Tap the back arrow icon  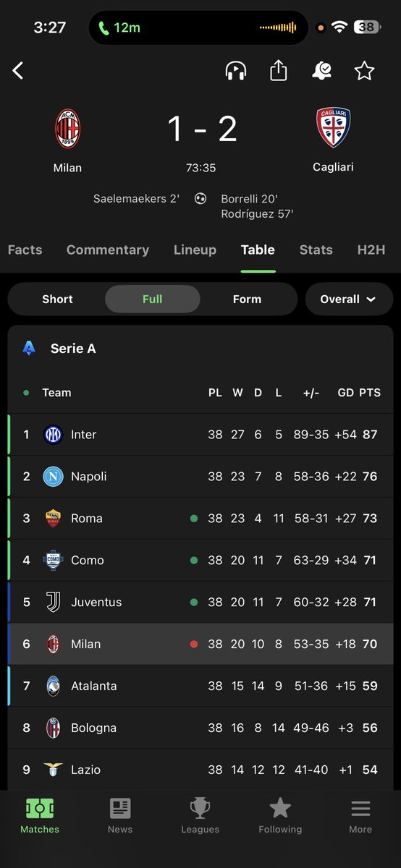click(x=18, y=70)
